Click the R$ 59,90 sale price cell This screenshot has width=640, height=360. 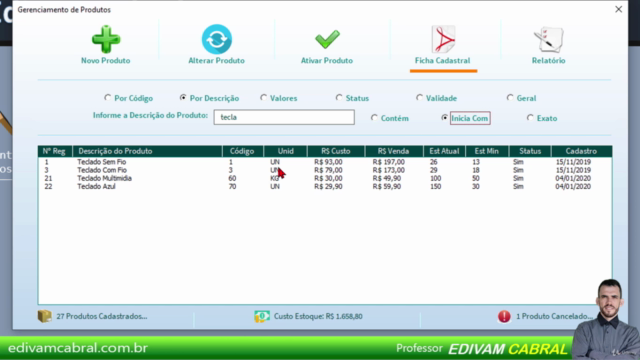[x=387, y=187]
